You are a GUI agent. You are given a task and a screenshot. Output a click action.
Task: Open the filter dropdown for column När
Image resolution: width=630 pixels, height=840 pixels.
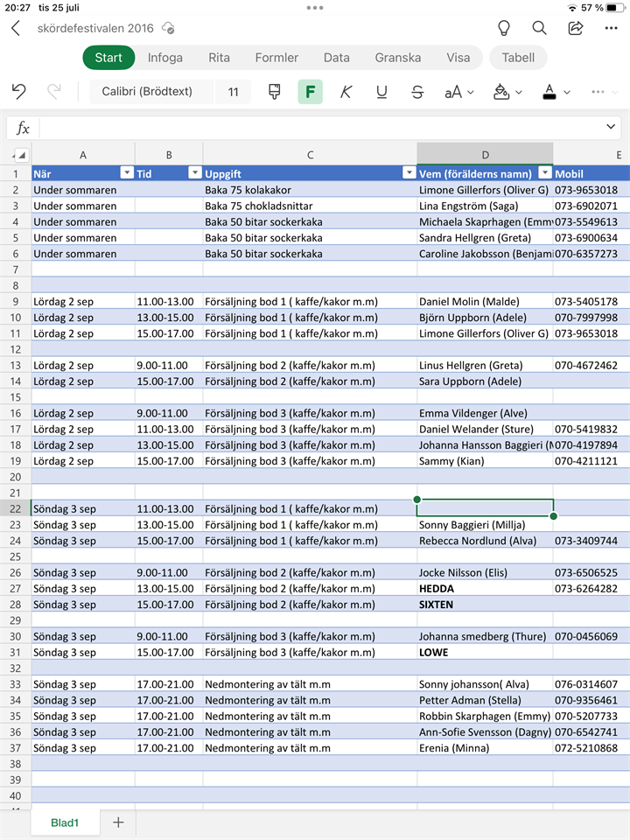pyautogui.click(x=127, y=174)
